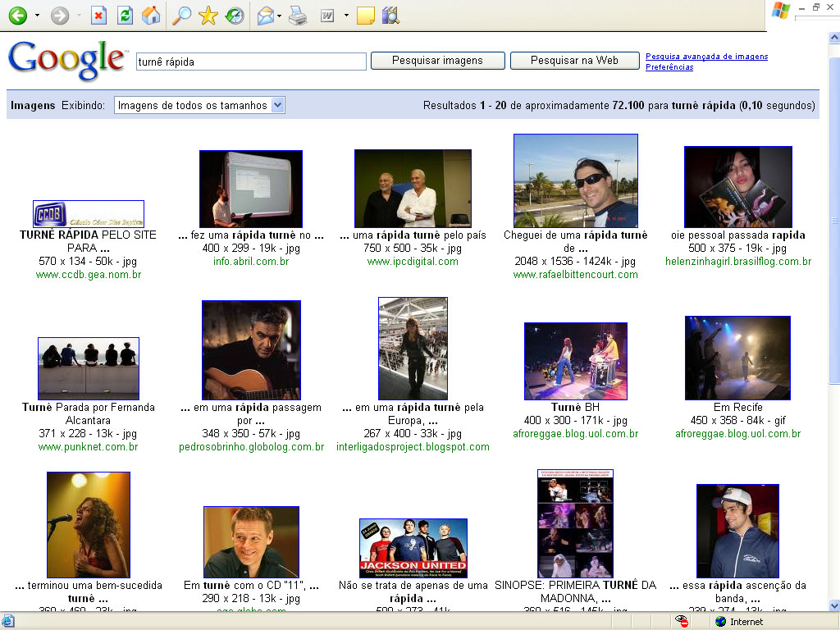Viewport: 840px width, 630px height.
Task: Expand the Mail button dropdown arrow
Action: (280, 16)
